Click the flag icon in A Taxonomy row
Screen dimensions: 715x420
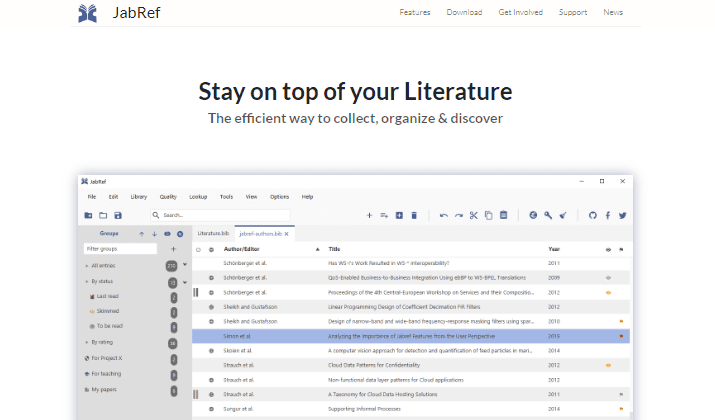pos(621,394)
